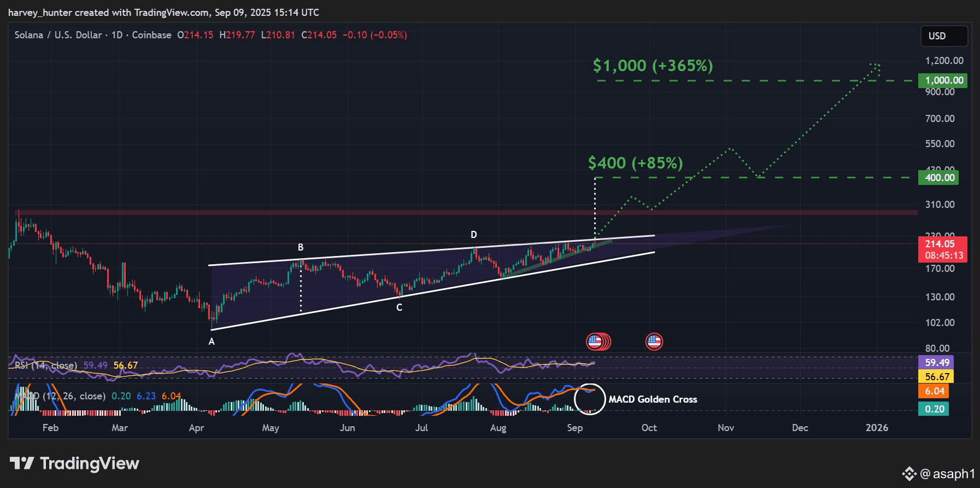Viewport: 980px width, 488px height.
Task: Click the Sep label on time axis
Action: click(575, 428)
